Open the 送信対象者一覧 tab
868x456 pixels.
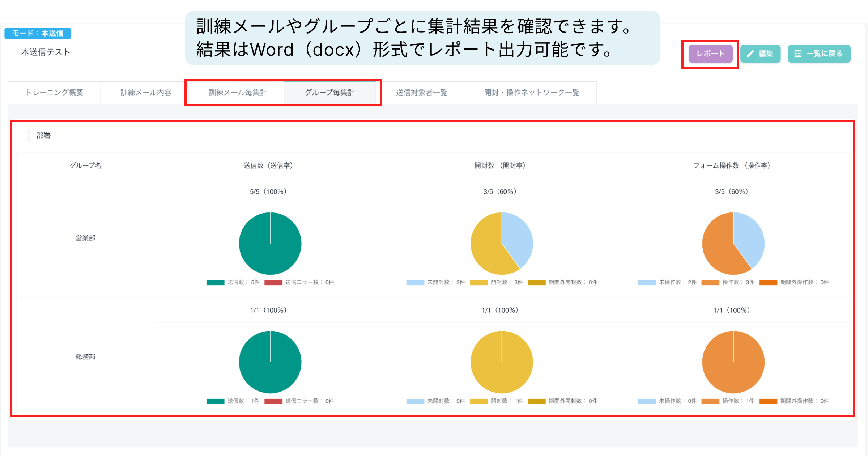[422, 93]
